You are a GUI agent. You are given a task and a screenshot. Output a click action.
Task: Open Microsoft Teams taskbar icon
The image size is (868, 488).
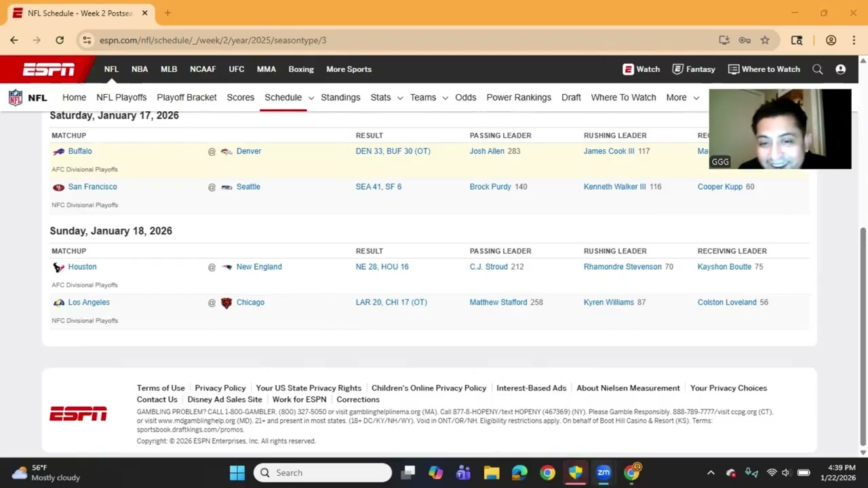[463, 472]
